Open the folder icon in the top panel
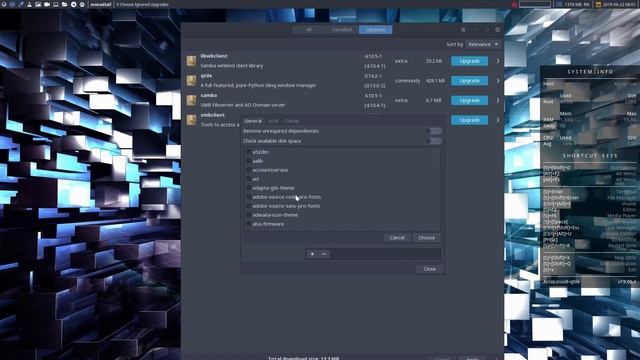The image size is (640, 360). (64, 4)
